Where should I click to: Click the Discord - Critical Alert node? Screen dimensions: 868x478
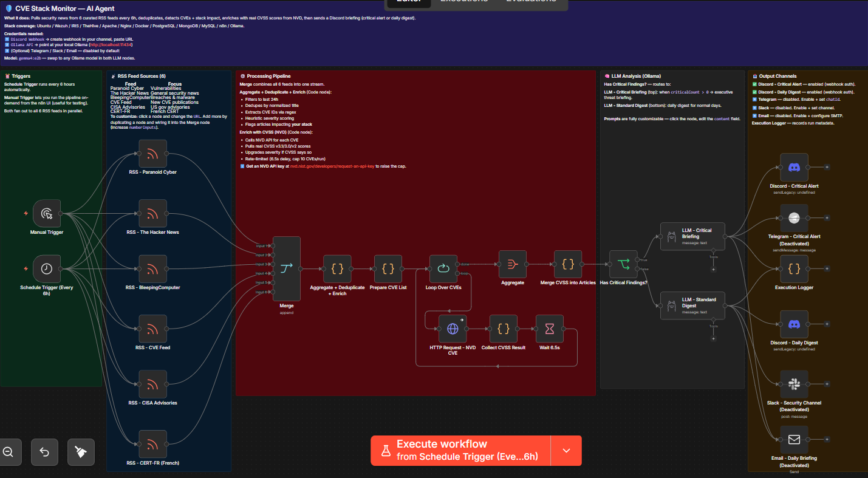pyautogui.click(x=794, y=167)
